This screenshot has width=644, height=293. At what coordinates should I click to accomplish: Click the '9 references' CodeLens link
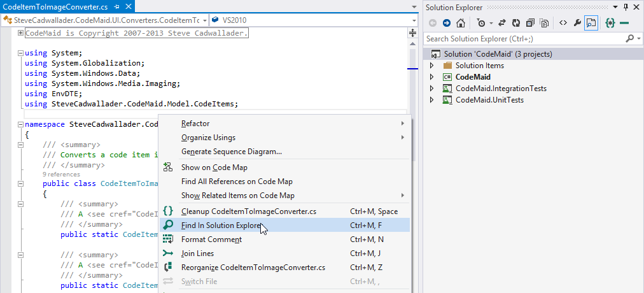point(61,175)
